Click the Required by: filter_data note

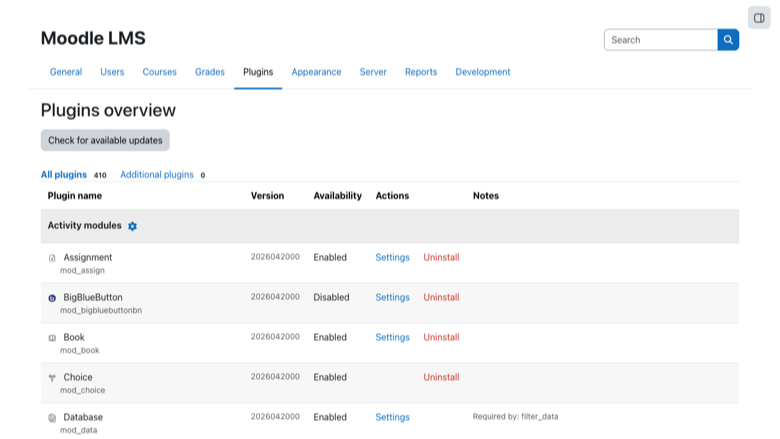[x=515, y=417]
